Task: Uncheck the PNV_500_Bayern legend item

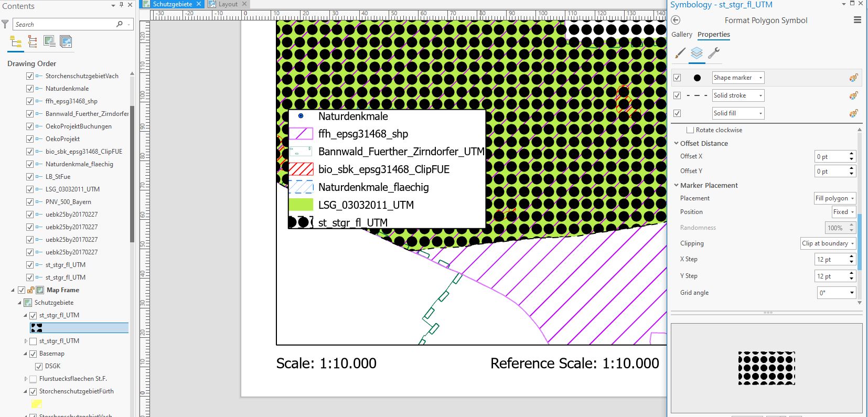Action: (x=30, y=202)
